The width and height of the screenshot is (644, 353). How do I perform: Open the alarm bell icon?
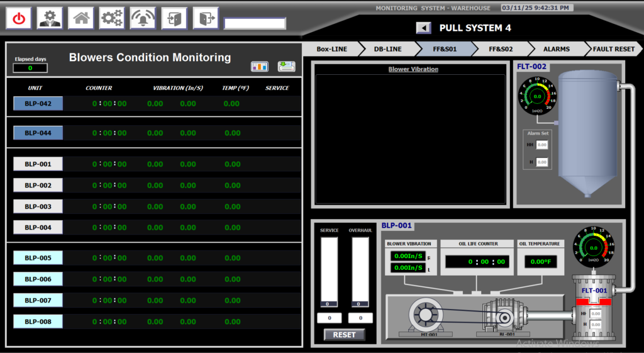[143, 18]
